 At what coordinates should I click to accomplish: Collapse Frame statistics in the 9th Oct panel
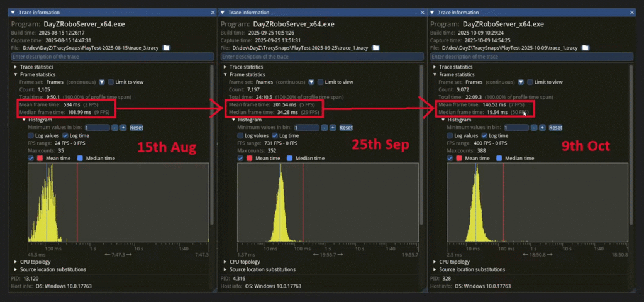point(435,75)
